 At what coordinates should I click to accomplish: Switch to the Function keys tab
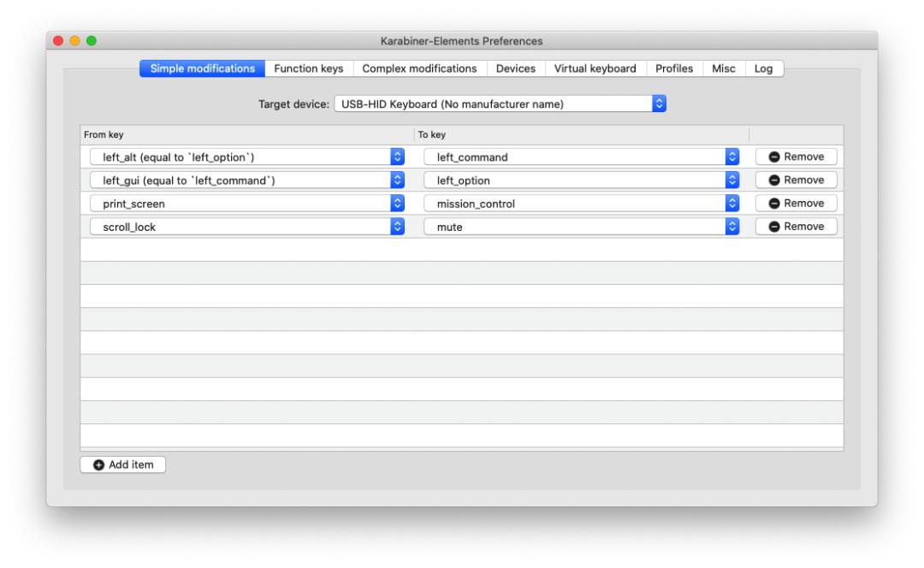(x=308, y=68)
